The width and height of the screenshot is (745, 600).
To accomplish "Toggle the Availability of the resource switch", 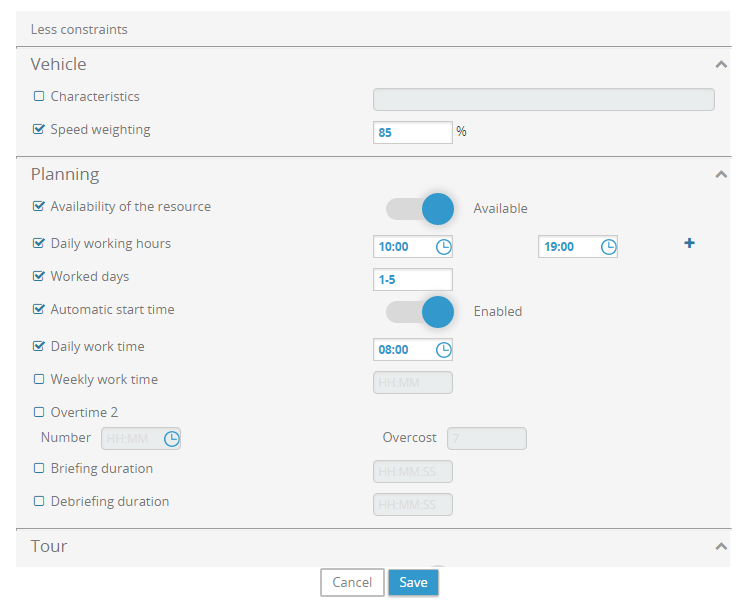I will point(421,208).
